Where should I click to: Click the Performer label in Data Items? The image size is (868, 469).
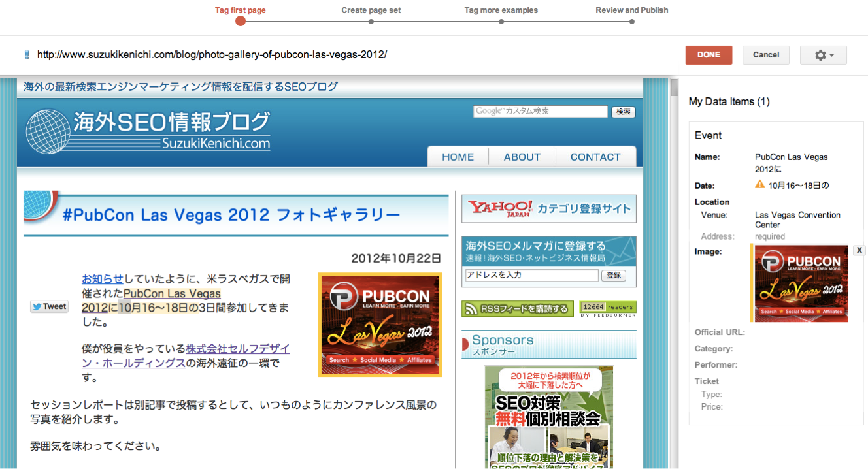(716, 365)
